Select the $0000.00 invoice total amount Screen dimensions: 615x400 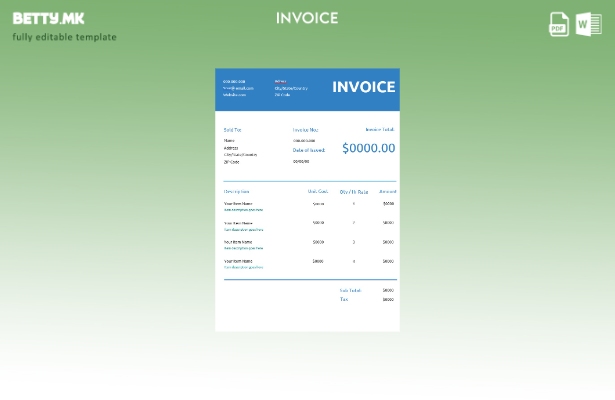[368, 148]
